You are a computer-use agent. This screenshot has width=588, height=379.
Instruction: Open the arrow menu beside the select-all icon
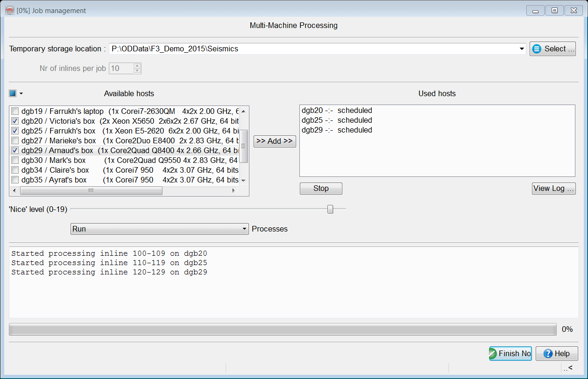21,94
